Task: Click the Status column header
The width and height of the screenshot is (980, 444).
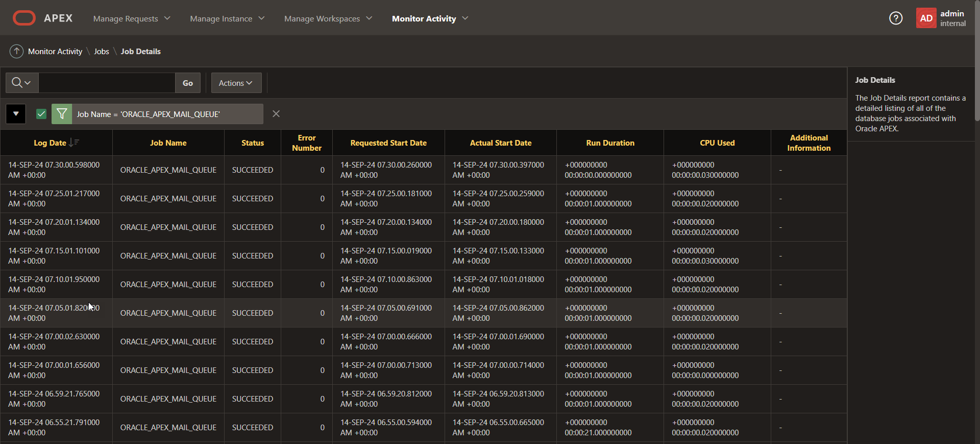Action: pyautogui.click(x=253, y=143)
